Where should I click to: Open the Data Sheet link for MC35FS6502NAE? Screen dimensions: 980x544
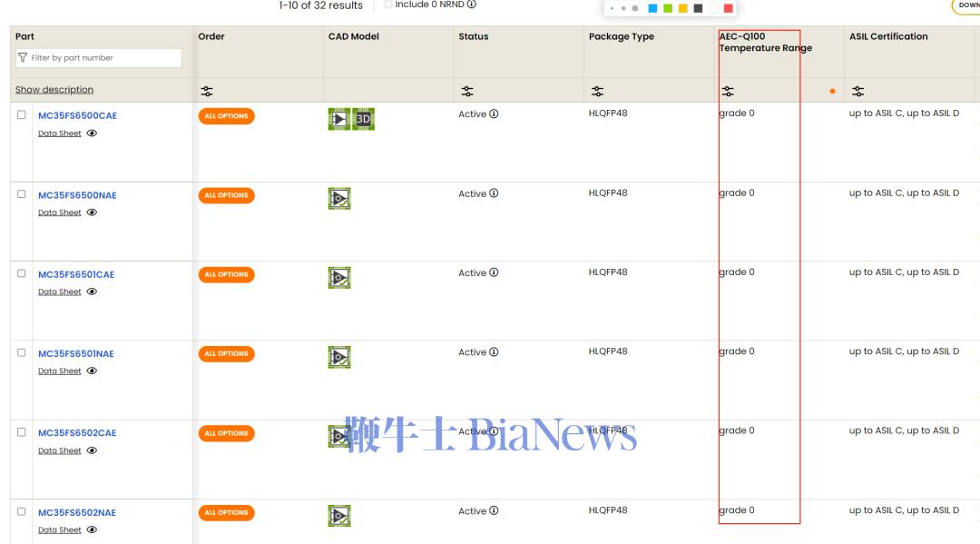coord(59,530)
